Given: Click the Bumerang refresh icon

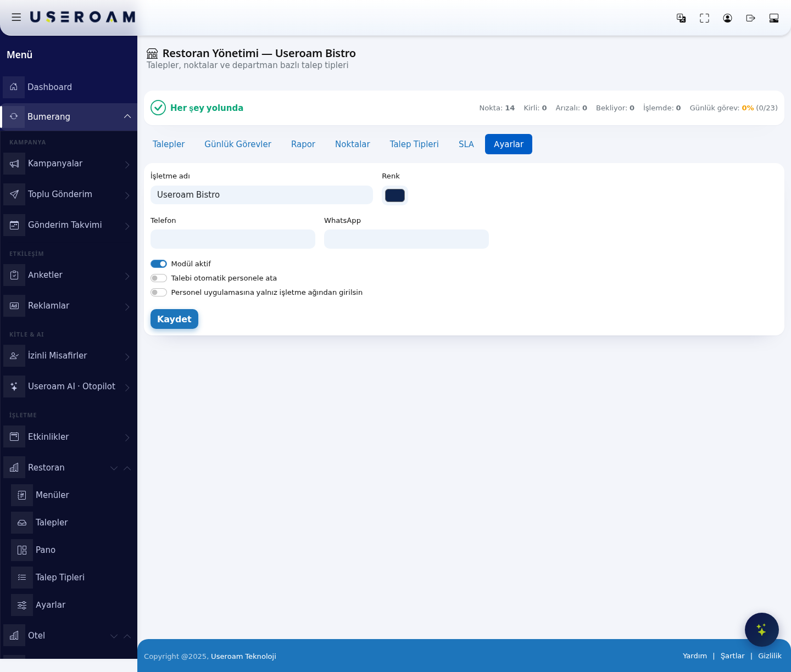Looking at the screenshot, I should (14, 116).
